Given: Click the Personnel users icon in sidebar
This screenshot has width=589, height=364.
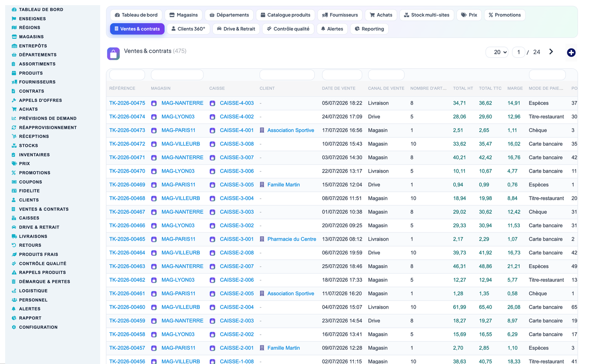Looking at the screenshot, I should pos(14,300).
